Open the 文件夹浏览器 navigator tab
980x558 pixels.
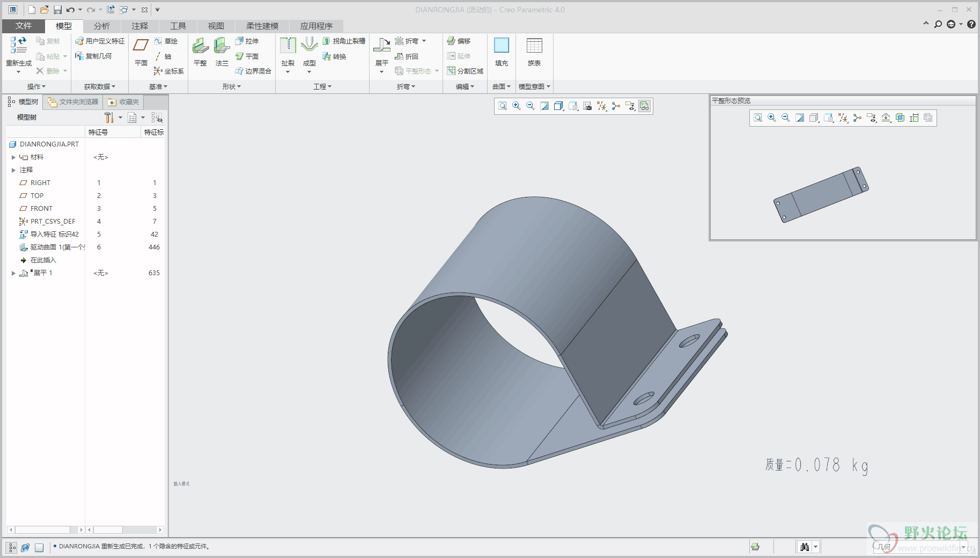point(73,102)
